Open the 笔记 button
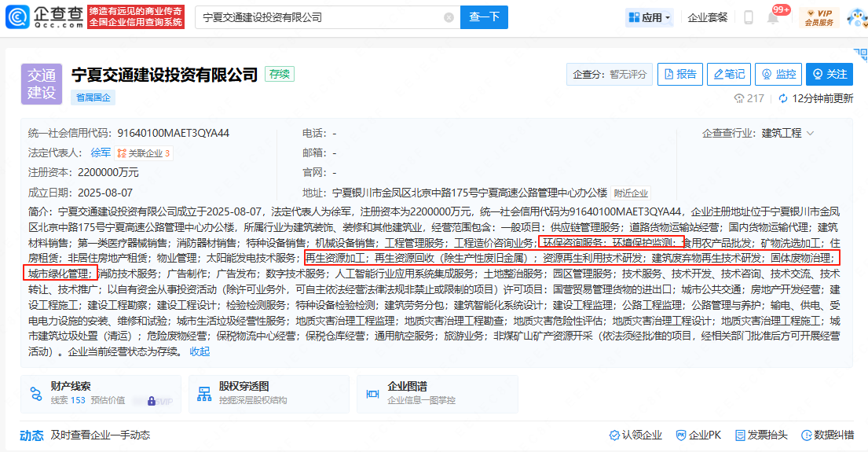 [x=729, y=74]
